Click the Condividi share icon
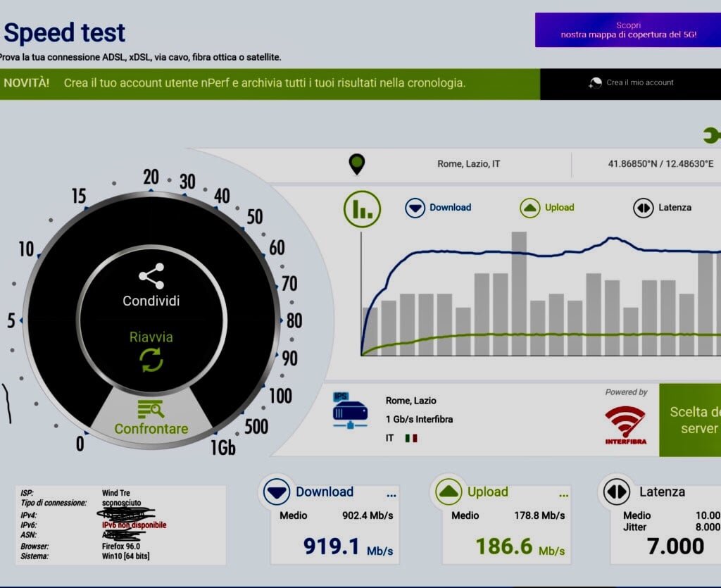Viewport: 721px width, 588px height. 151,276
